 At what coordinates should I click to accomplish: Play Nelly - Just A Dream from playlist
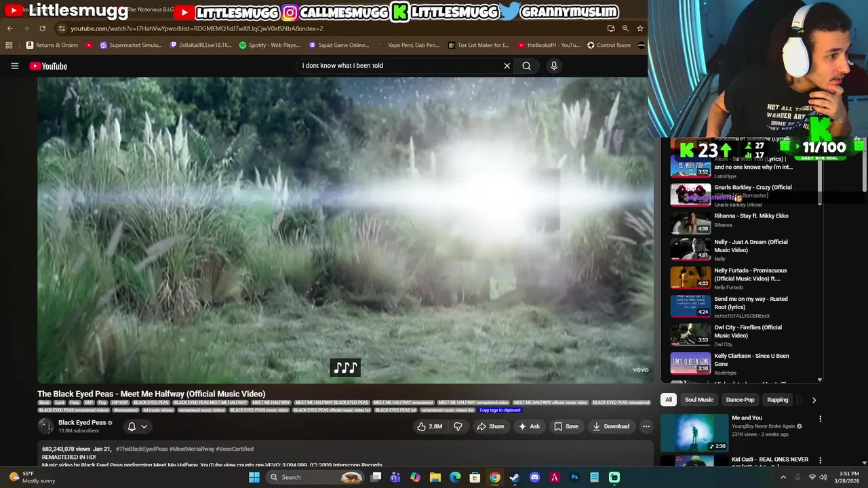pyautogui.click(x=739, y=249)
